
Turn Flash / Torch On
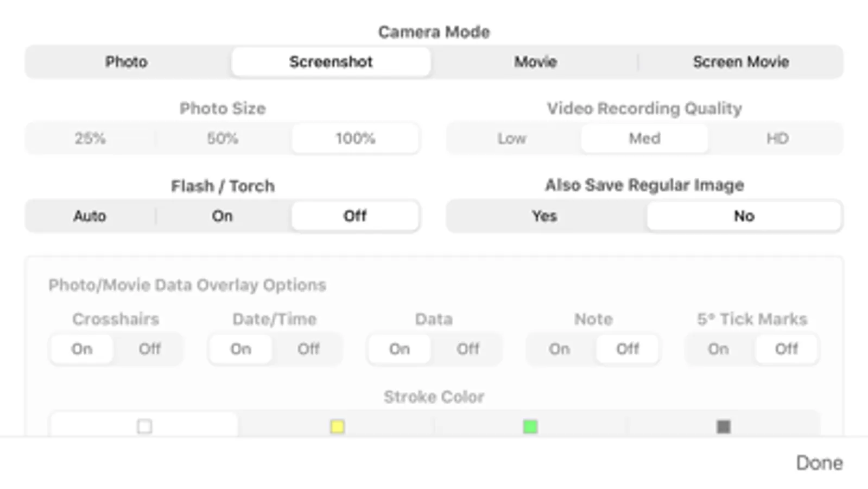[x=222, y=216]
